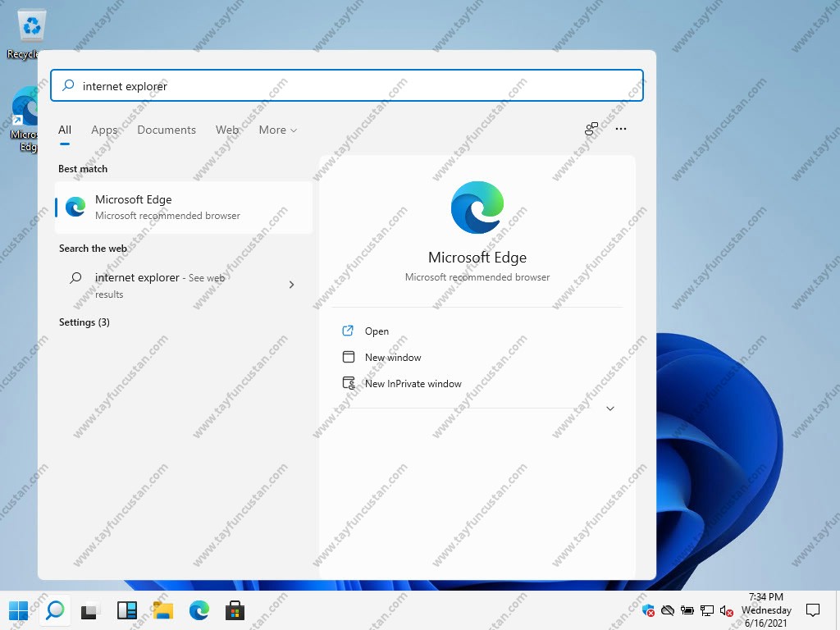Select the Microsoft Edge desktop shortcut
Screen dimensions: 840x630
tap(24, 119)
